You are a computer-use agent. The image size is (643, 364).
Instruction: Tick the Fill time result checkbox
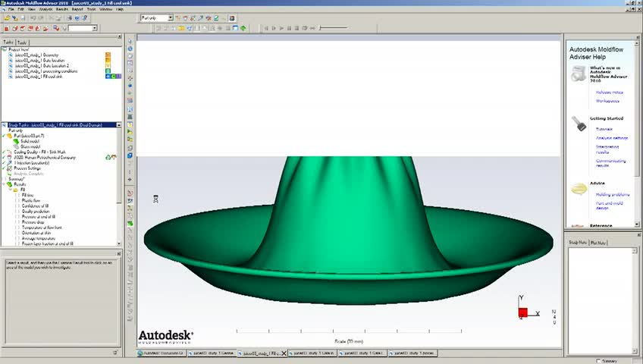[17, 195]
